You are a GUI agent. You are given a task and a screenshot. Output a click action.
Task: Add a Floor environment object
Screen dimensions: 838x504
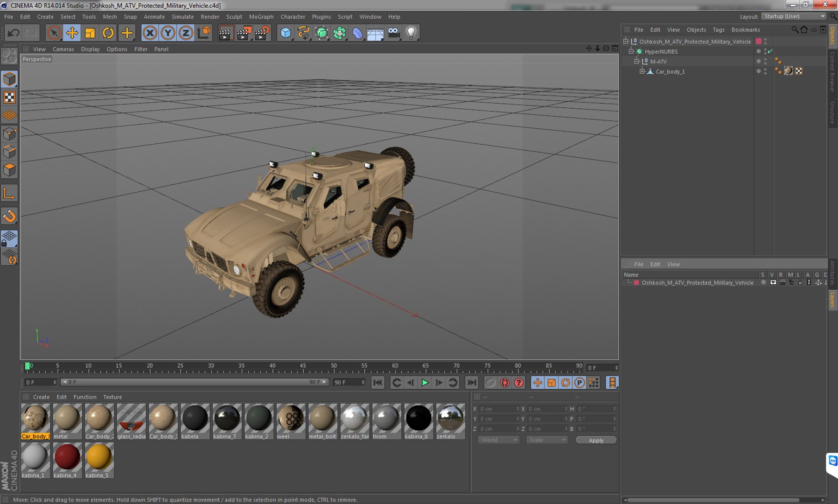[x=376, y=33]
